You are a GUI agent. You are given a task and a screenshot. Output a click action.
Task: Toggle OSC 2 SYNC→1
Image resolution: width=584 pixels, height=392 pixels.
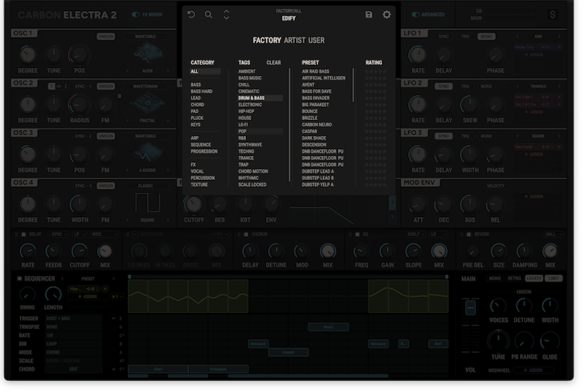click(82, 87)
